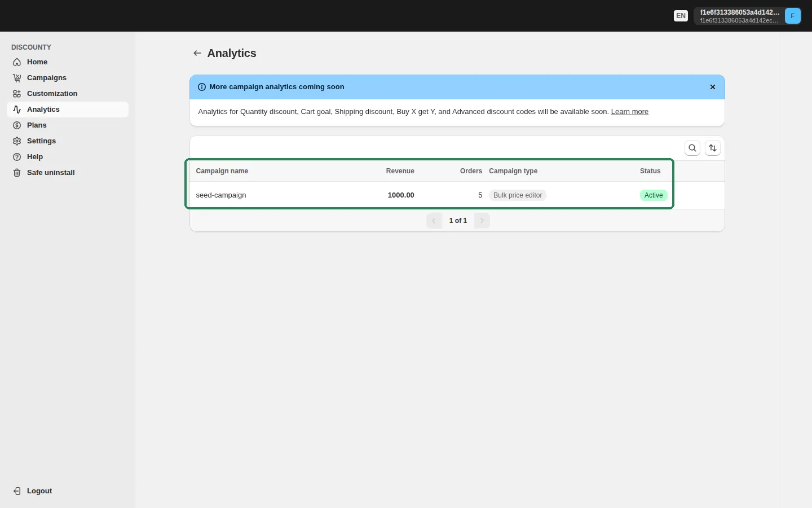The height and width of the screenshot is (508, 812).
Task: Click banner title More campaign analytics coming soon
Action: [x=277, y=87]
